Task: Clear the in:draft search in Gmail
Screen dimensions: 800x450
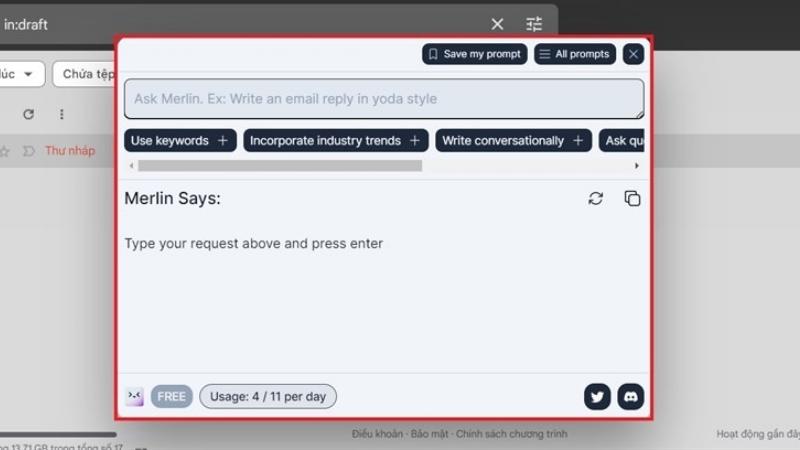Action: point(497,24)
